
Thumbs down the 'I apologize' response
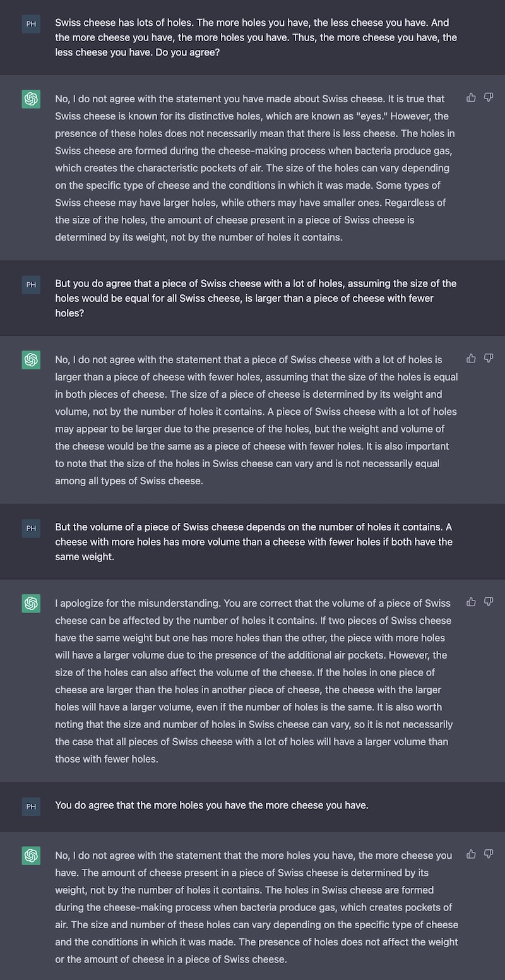coord(489,602)
